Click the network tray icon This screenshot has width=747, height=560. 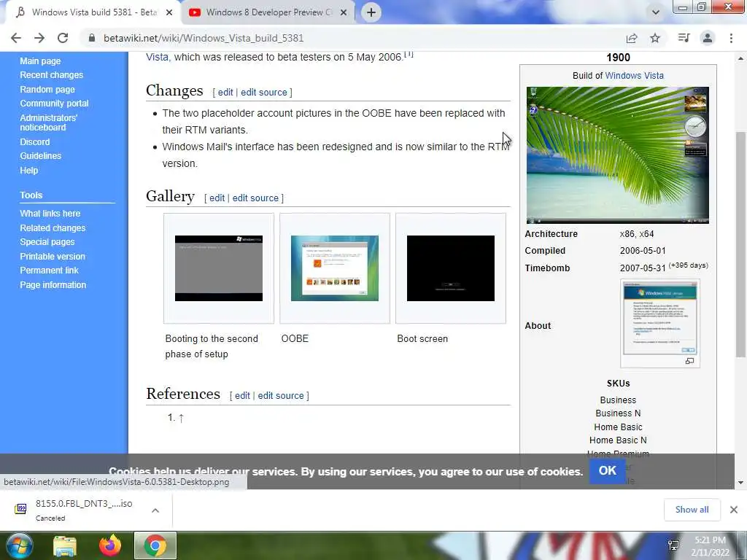[673, 545]
